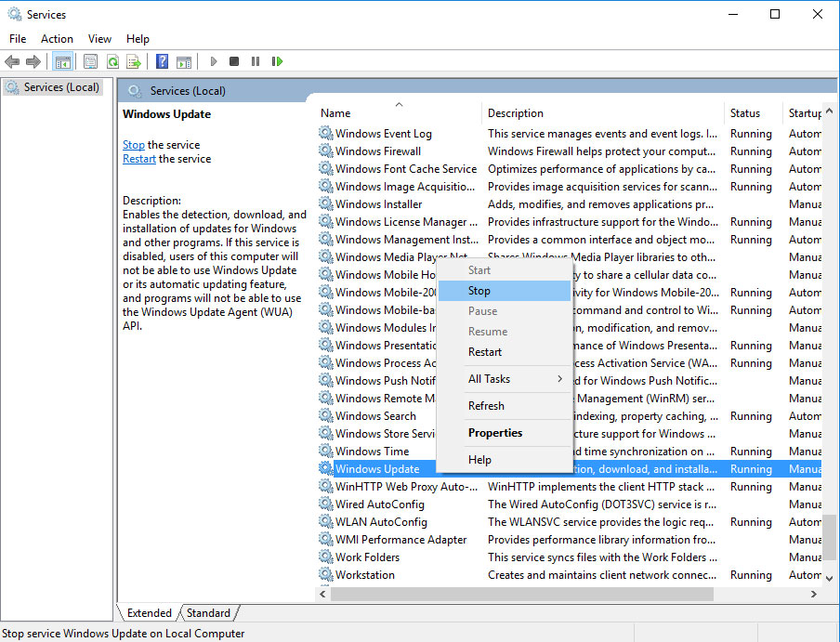Choose Refresh in the context menu

(x=505, y=406)
